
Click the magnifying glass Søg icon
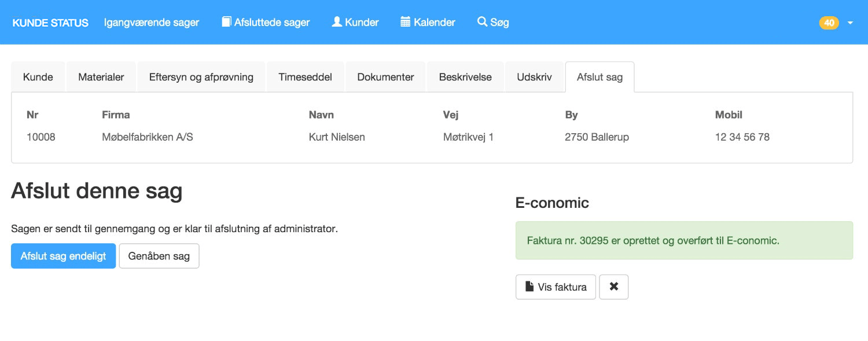[482, 22]
